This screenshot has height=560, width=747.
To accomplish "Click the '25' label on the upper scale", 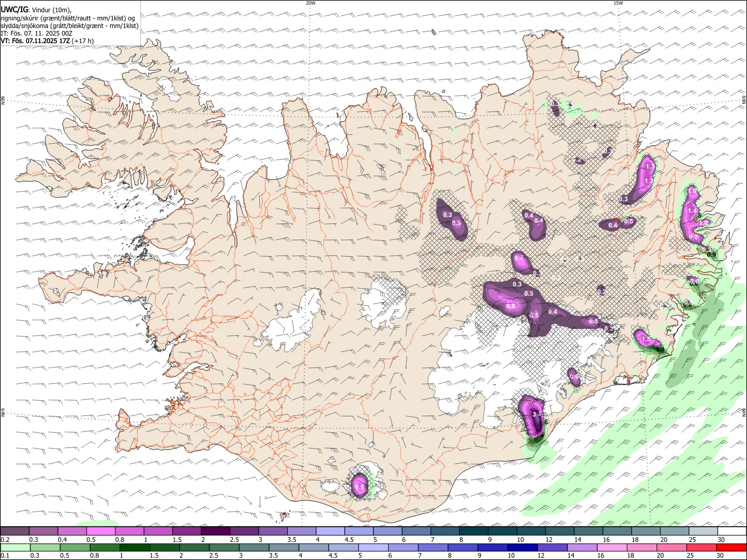I will pyautogui.click(x=693, y=540).
